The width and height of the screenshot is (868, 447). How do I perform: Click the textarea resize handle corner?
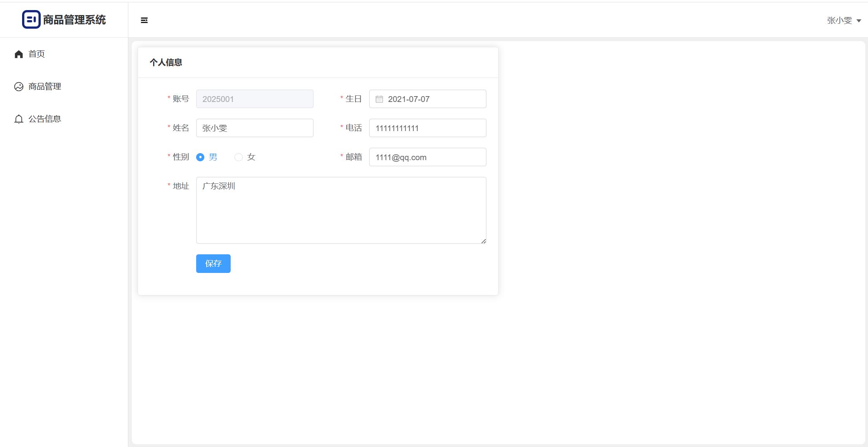483,241
